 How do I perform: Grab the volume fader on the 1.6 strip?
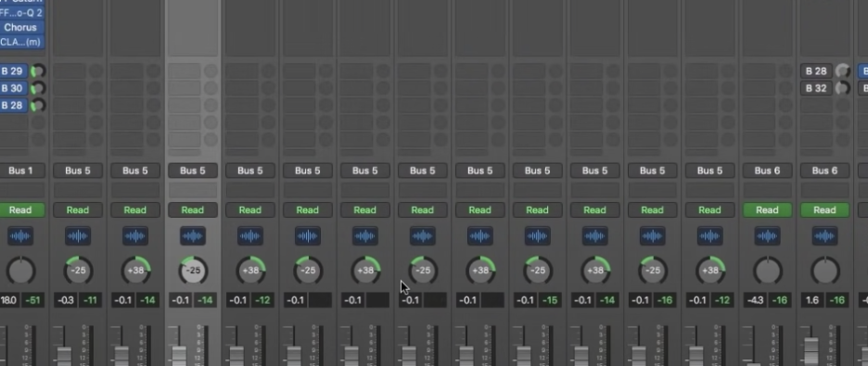[x=811, y=351]
